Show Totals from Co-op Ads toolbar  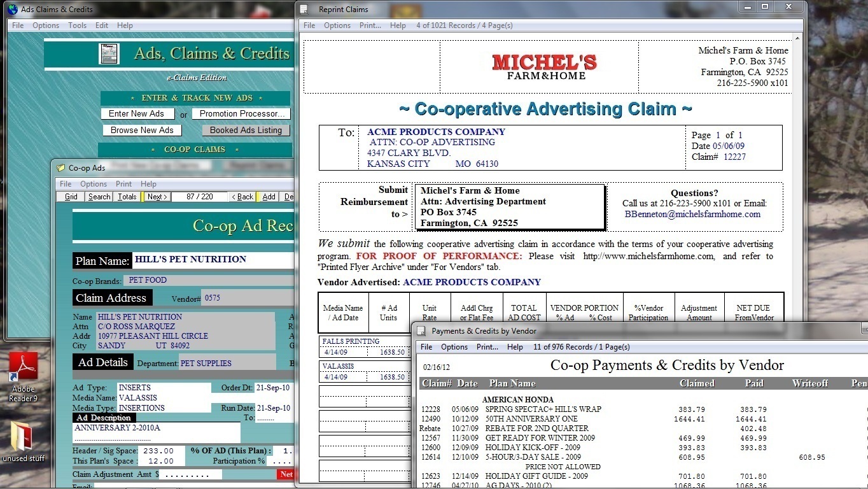point(127,197)
